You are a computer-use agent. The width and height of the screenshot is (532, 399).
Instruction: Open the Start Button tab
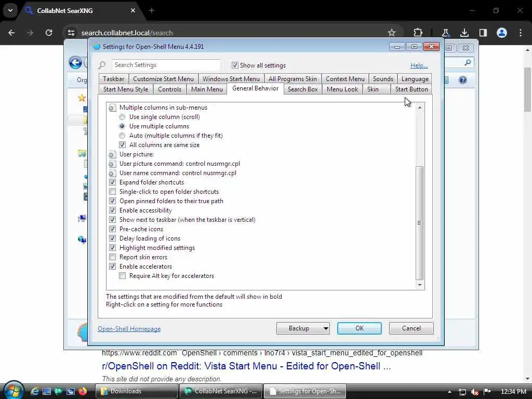point(411,89)
